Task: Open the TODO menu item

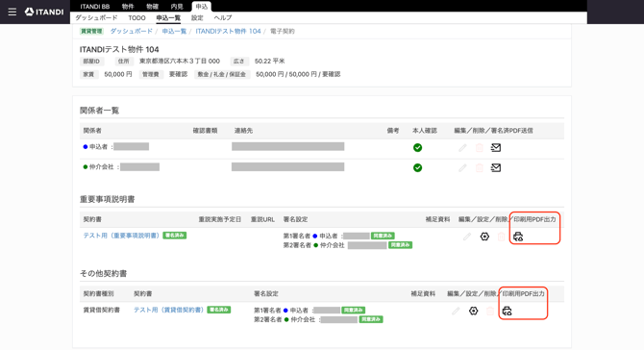Action: point(136,18)
